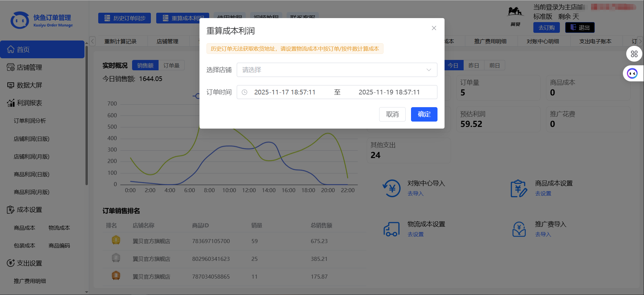Switch overview to 销售额 toggle
This screenshot has width=644, height=295.
point(145,65)
